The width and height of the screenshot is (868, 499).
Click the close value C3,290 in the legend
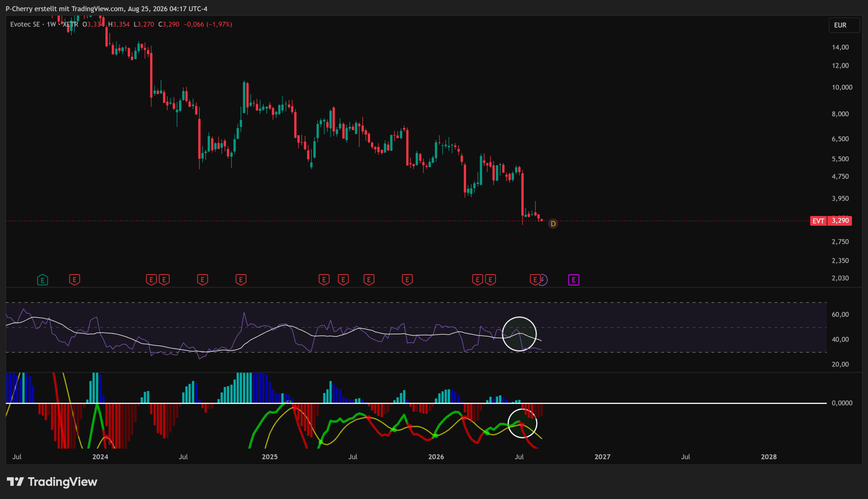click(169, 24)
